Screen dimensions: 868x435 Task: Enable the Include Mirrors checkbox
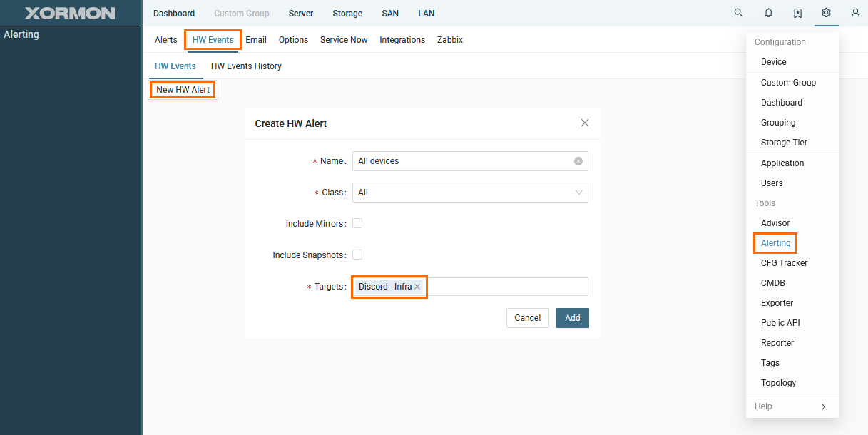coord(357,223)
